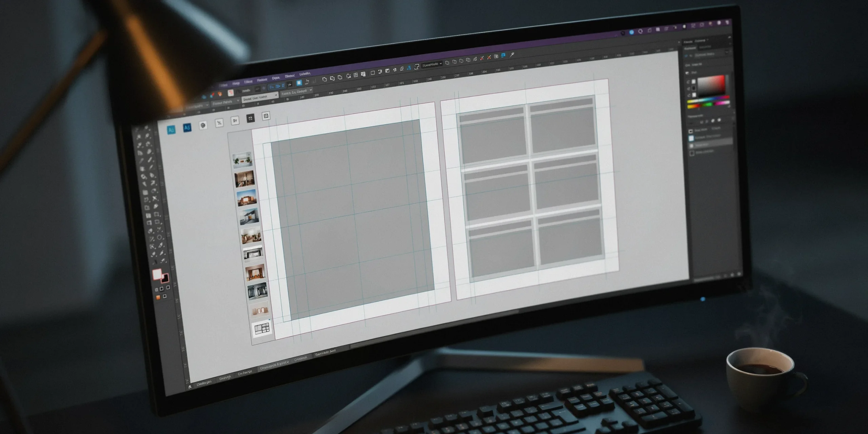Select the bright lounge interior thumbnail
This screenshot has width=868, height=434.
pos(251,235)
